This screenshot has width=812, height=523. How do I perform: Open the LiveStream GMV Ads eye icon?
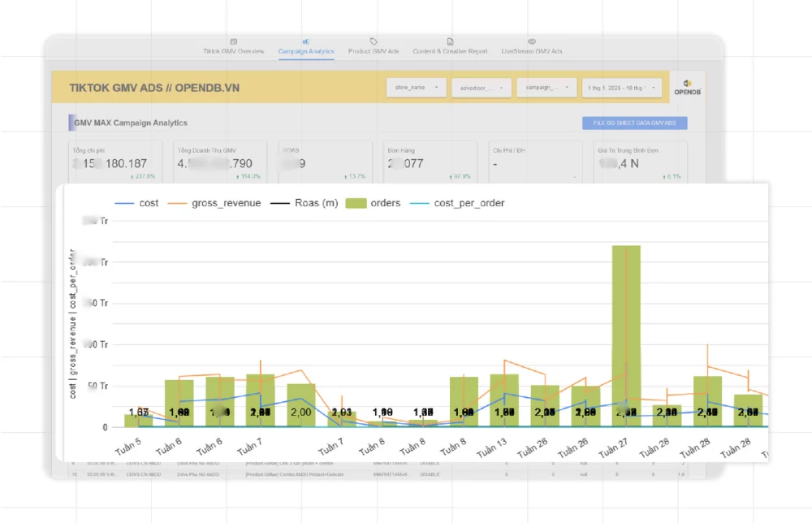pos(531,41)
